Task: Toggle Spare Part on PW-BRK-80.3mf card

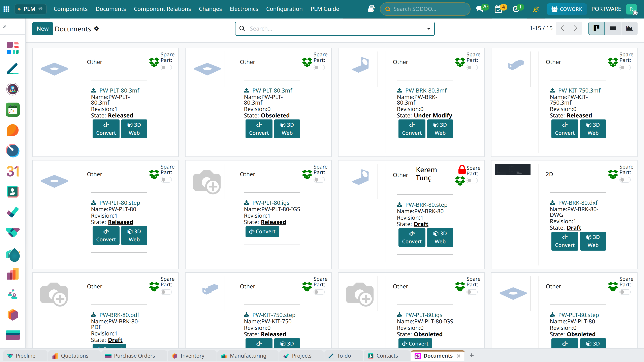Action: (x=472, y=67)
